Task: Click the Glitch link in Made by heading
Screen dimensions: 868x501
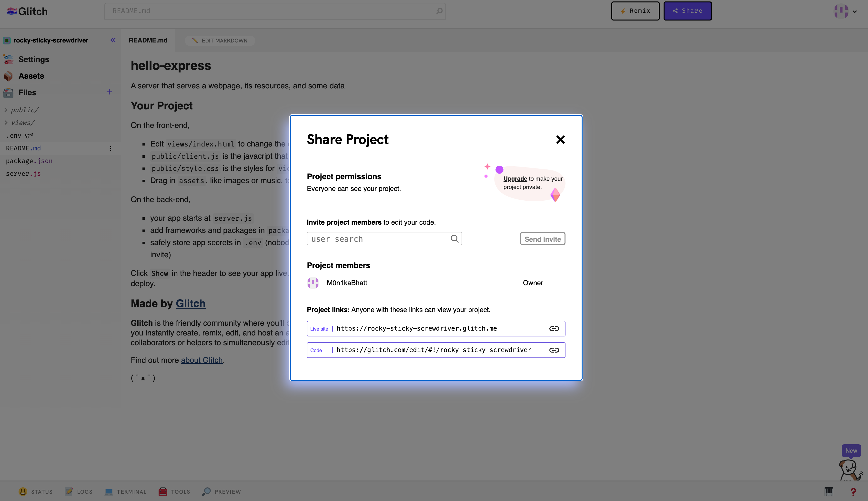Action: 191,303
